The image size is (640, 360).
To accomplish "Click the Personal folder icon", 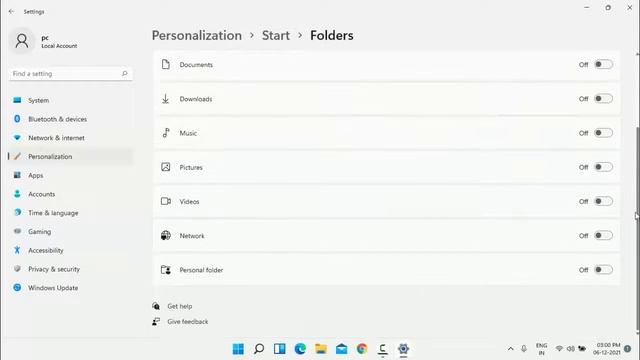I will [x=165, y=269].
